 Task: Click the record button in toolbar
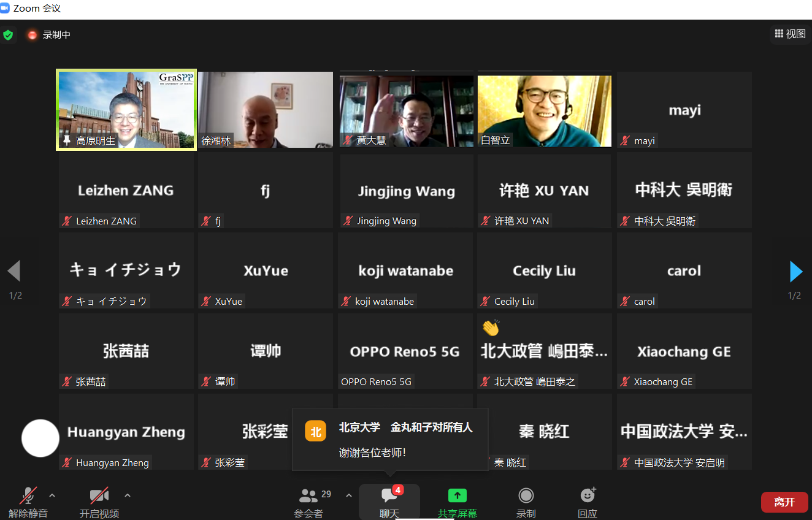tap(526, 495)
